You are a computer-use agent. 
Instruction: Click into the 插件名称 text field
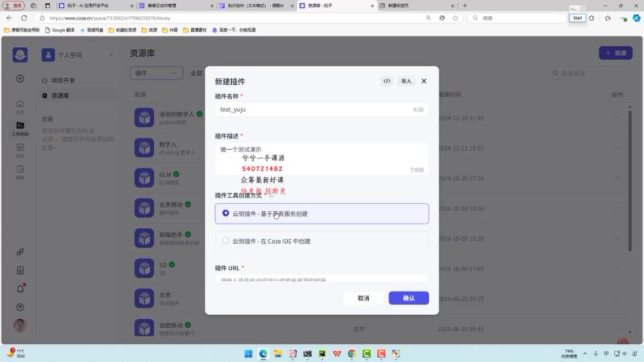coord(311,110)
